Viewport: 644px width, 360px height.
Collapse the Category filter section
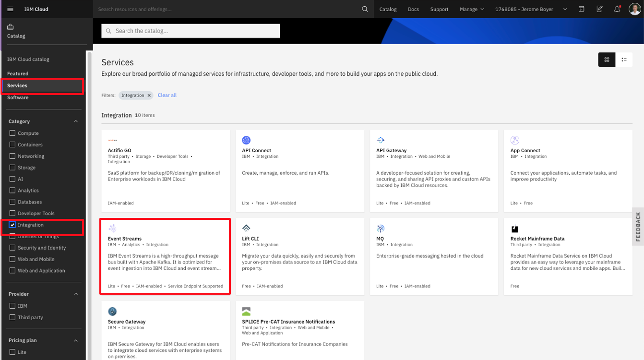point(76,121)
